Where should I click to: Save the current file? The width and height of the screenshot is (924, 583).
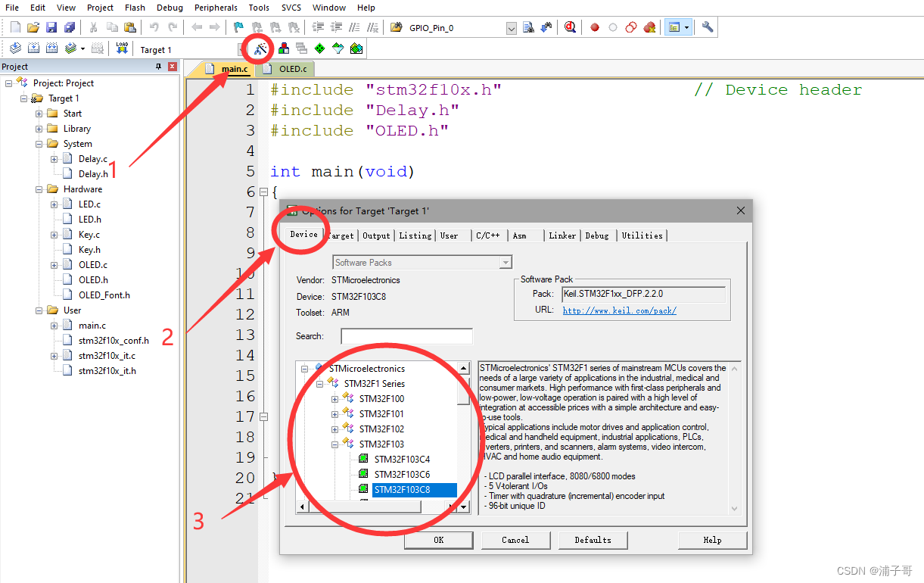tap(51, 27)
